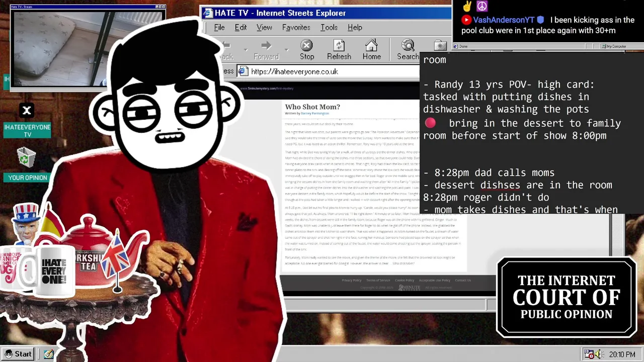
Task: Click the Stop button in browser toolbar
Action: tap(307, 50)
